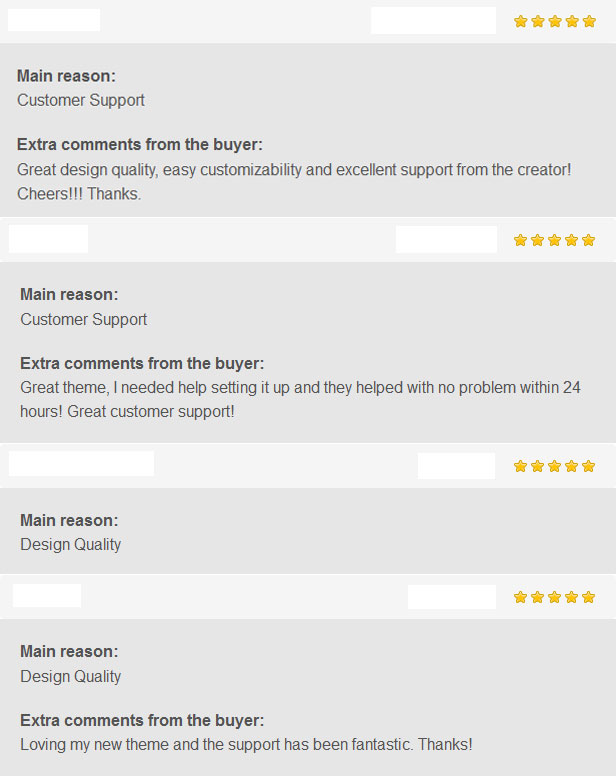The image size is (616, 776).
Task: Click the redacted date box on the last review
Action: (x=452, y=597)
